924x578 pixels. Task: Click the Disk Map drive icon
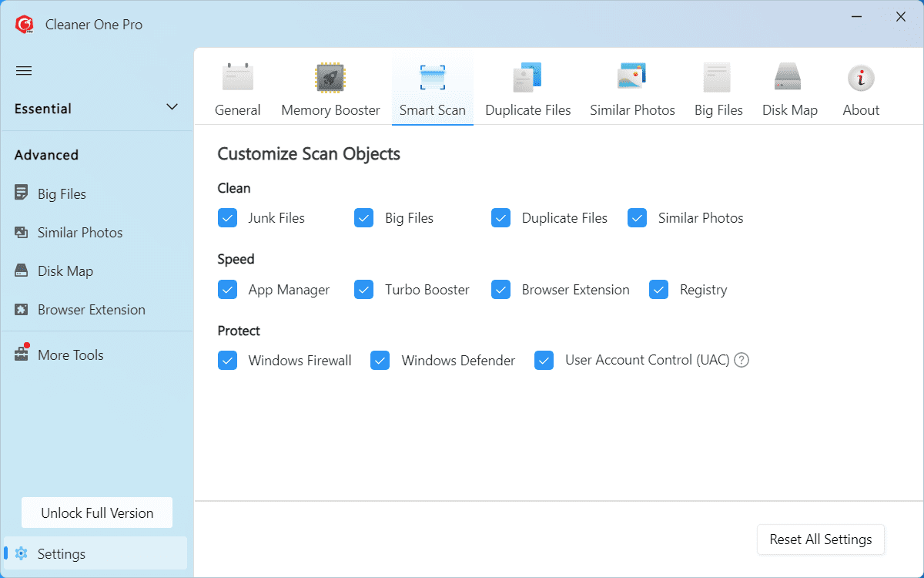788,78
